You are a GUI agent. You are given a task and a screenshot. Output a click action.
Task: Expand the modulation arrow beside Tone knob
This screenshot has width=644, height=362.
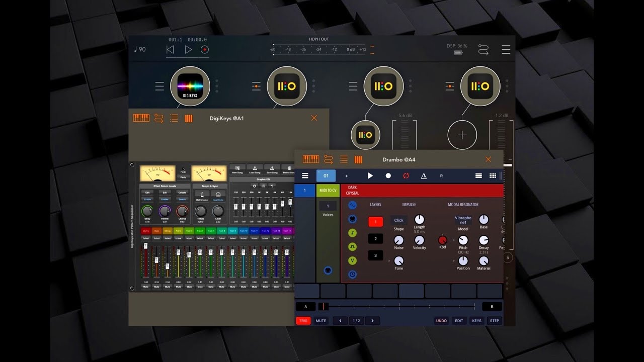pyautogui.click(x=389, y=261)
